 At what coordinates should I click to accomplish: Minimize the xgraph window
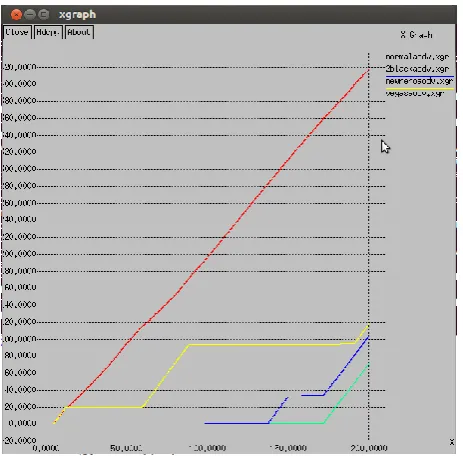(x=30, y=14)
